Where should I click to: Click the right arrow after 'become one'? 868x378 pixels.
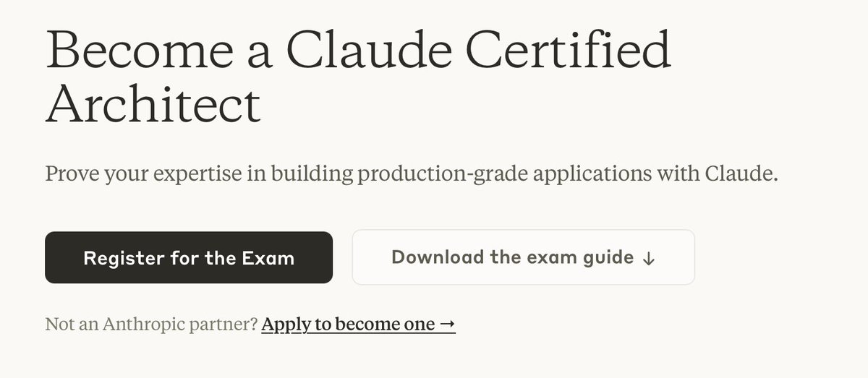pos(448,325)
